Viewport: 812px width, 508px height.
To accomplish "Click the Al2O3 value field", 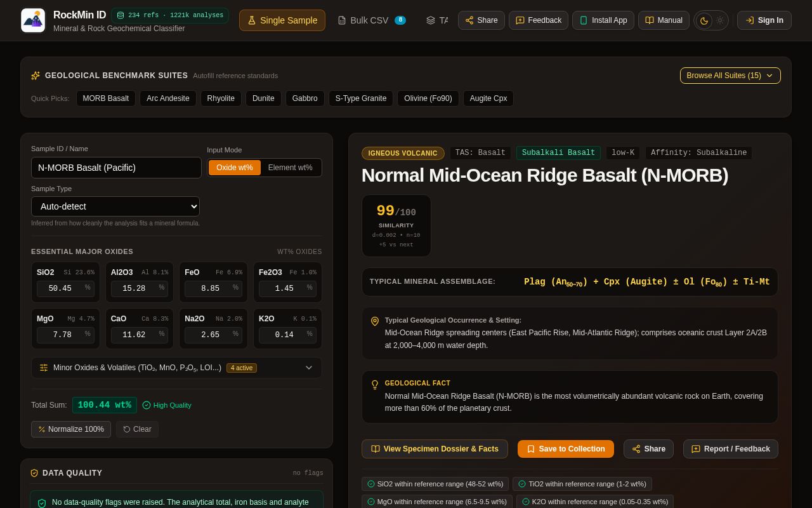I will [140, 288].
